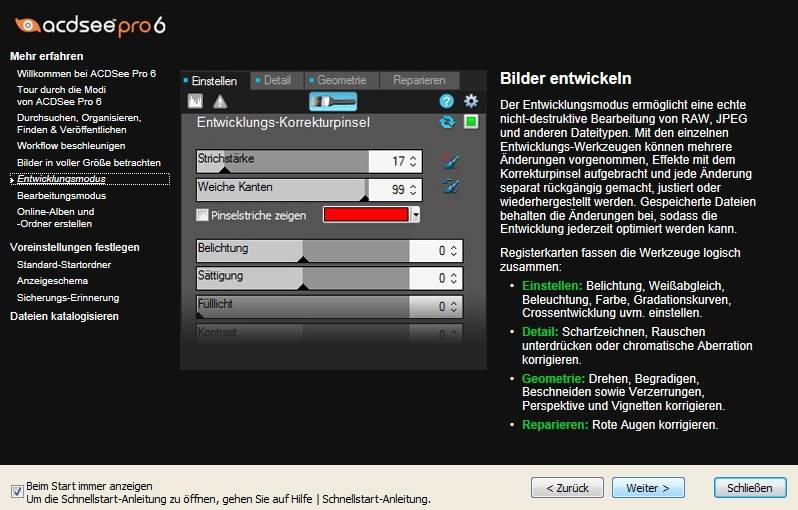Click the Belichtung value stepper arrows
This screenshot has width=798, height=510.
click(453, 251)
